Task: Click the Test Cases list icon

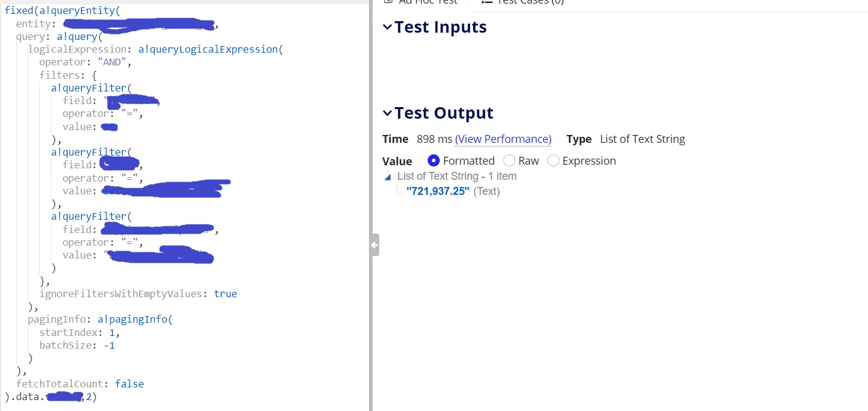Action: (486, 2)
